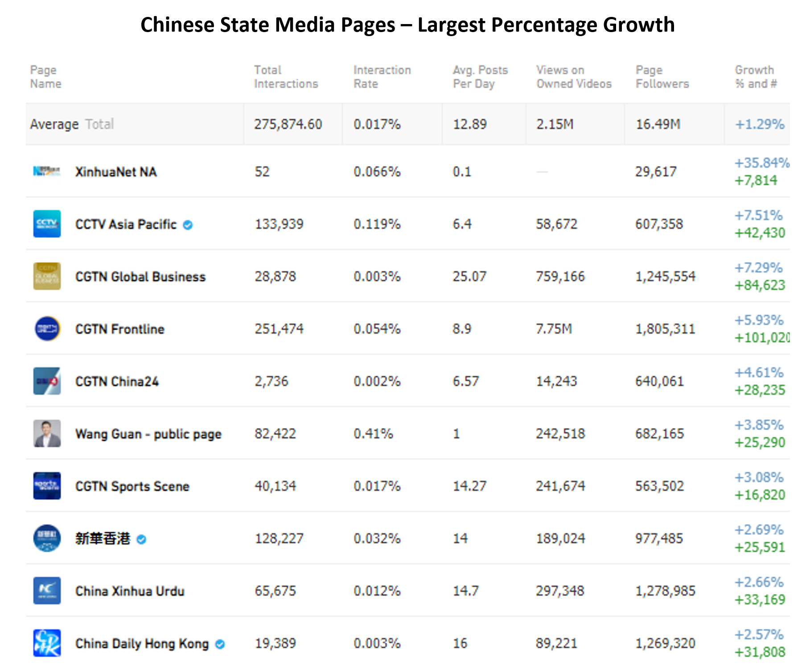Open the China Xinhua Urdu logo
The width and height of the screenshot is (806, 672).
click(47, 590)
